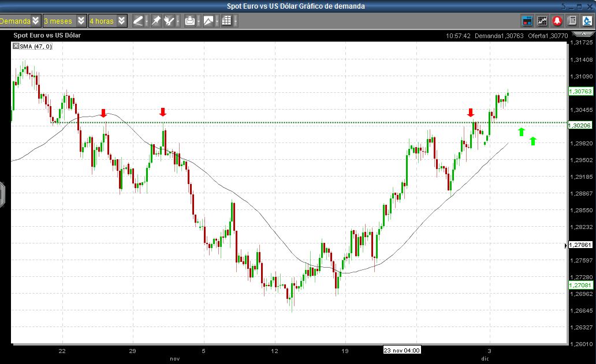The width and height of the screenshot is (596, 364).
Task: Click the green 1,30763 current price label
Action: [580, 92]
